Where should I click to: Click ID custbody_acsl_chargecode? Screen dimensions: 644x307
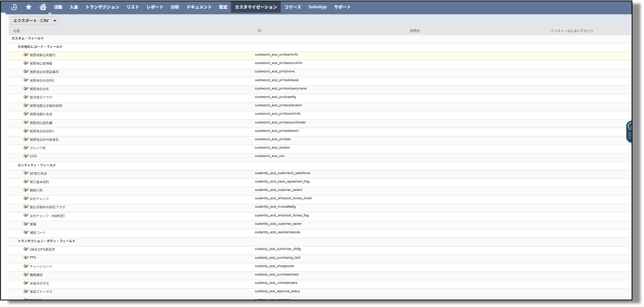[274, 265]
